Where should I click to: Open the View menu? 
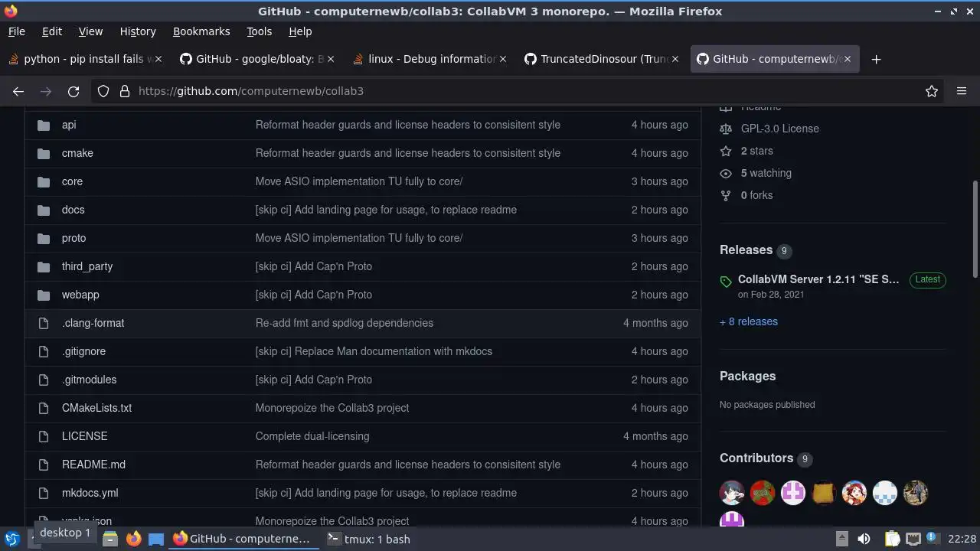point(90,31)
